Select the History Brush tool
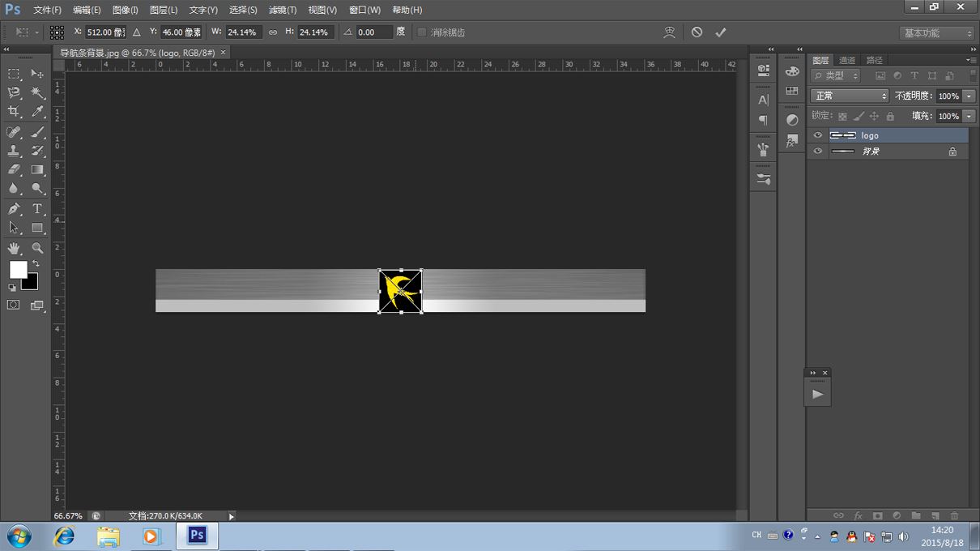980x551 pixels. 37,151
